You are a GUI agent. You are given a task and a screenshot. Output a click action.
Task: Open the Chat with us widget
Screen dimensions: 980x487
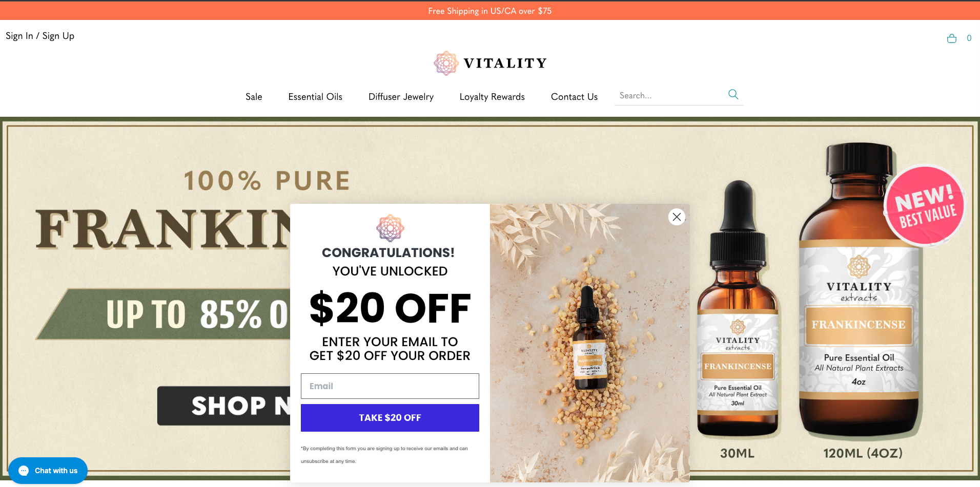(x=48, y=471)
